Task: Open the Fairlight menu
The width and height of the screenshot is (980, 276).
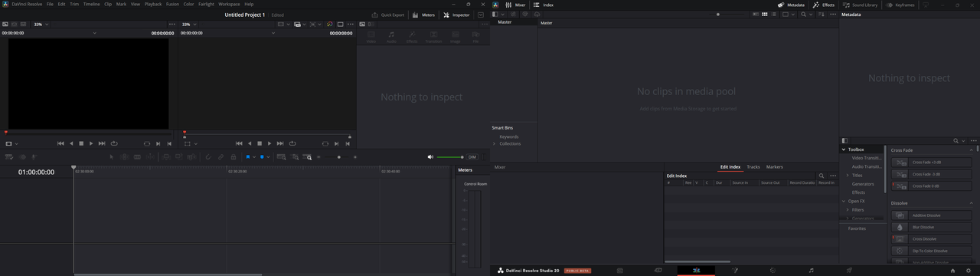Action: (x=206, y=4)
